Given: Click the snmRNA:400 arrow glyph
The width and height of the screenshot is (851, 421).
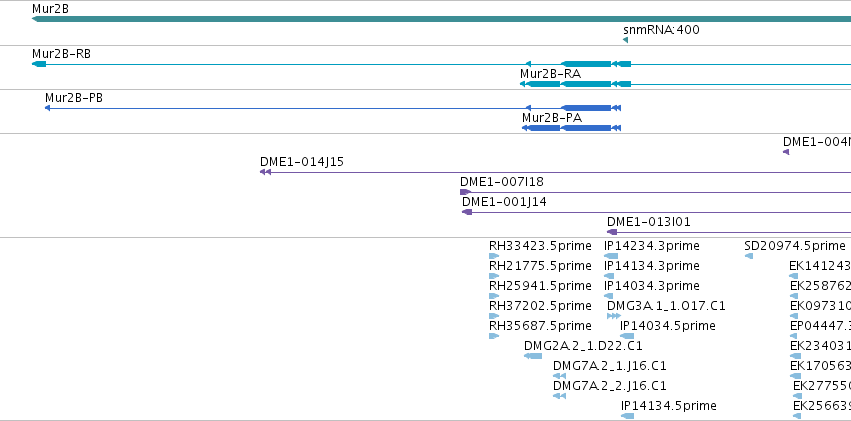Looking at the screenshot, I should coord(625,40).
